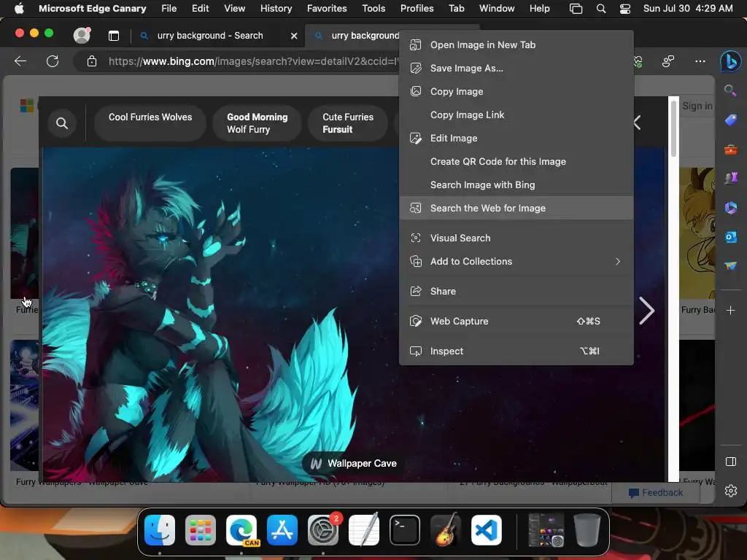747x560 pixels.
Task: Click the Sign in link
Action: (697, 106)
